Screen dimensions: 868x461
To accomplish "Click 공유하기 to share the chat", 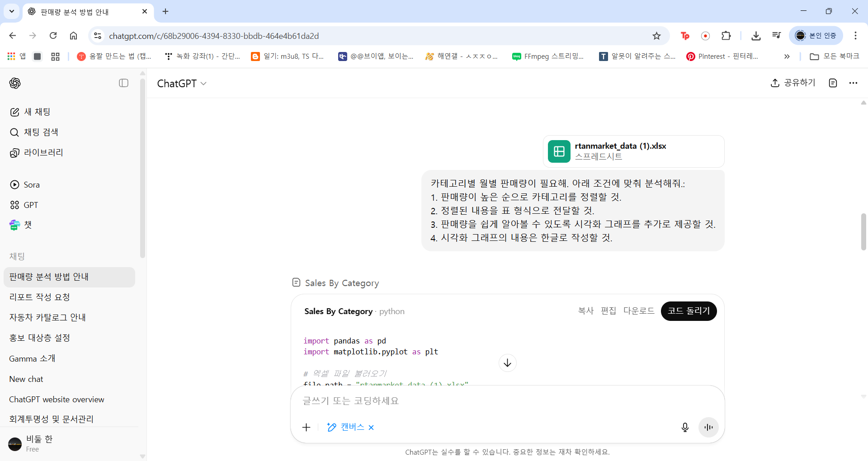I will tap(793, 83).
